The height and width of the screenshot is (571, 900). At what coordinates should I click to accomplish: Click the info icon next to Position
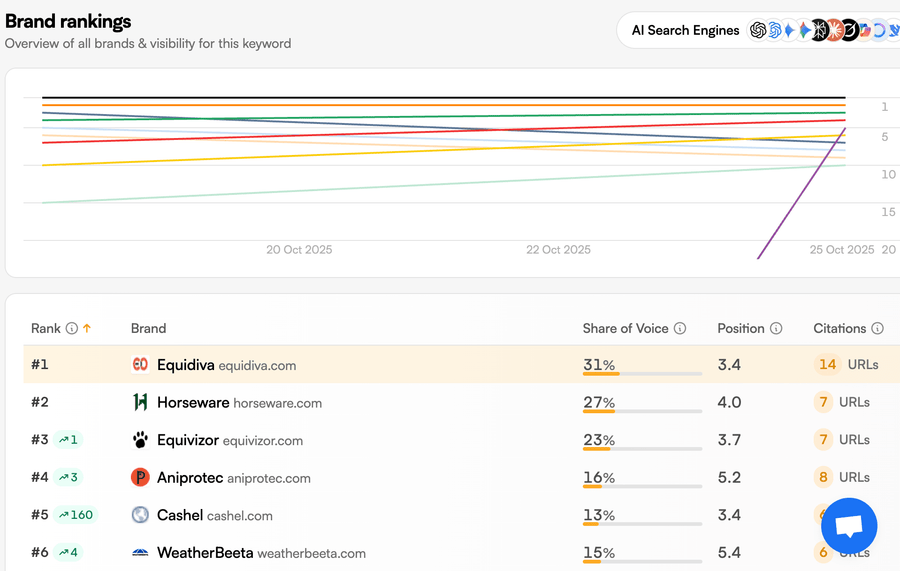coord(776,328)
